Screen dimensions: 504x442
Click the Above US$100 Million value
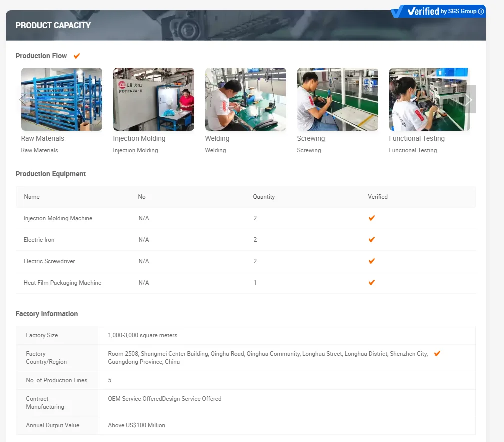(x=137, y=425)
